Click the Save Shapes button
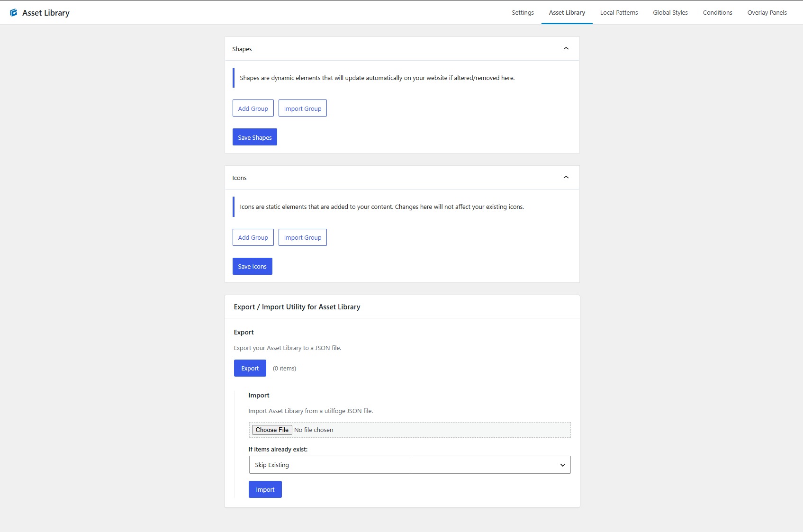Viewport: 803px width, 532px height. pyautogui.click(x=255, y=137)
